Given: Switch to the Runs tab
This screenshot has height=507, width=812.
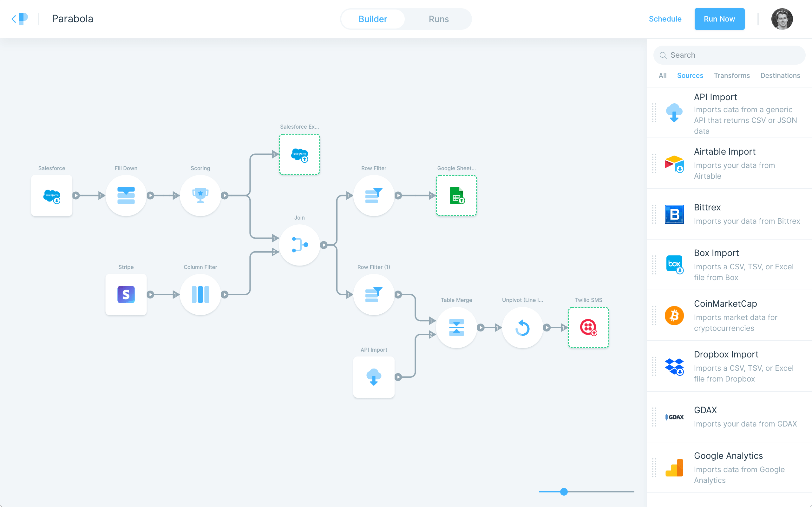Looking at the screenshot, I should (438, 19).
